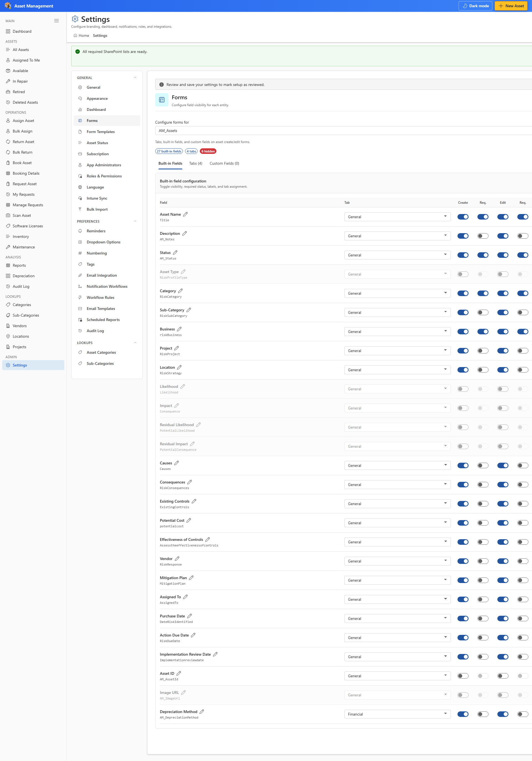The image size is (532, 761).
Task: Toggle Create switch for Sub-Category
Action: pyautogui.click(x=463, y=312)
